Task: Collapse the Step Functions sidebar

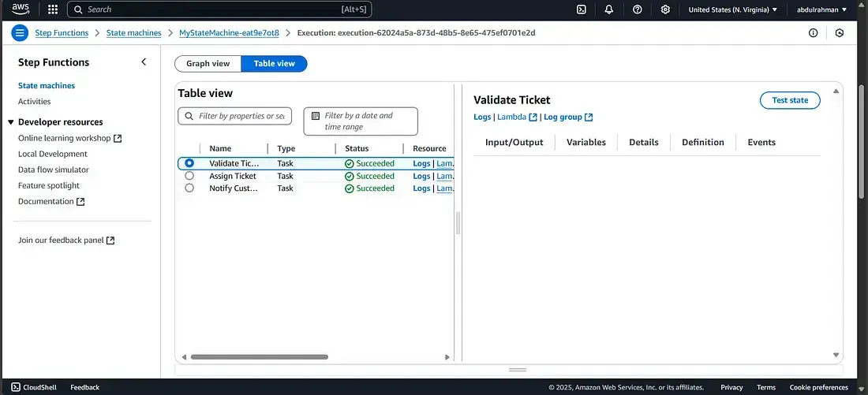Action: [x=144, y=62]
